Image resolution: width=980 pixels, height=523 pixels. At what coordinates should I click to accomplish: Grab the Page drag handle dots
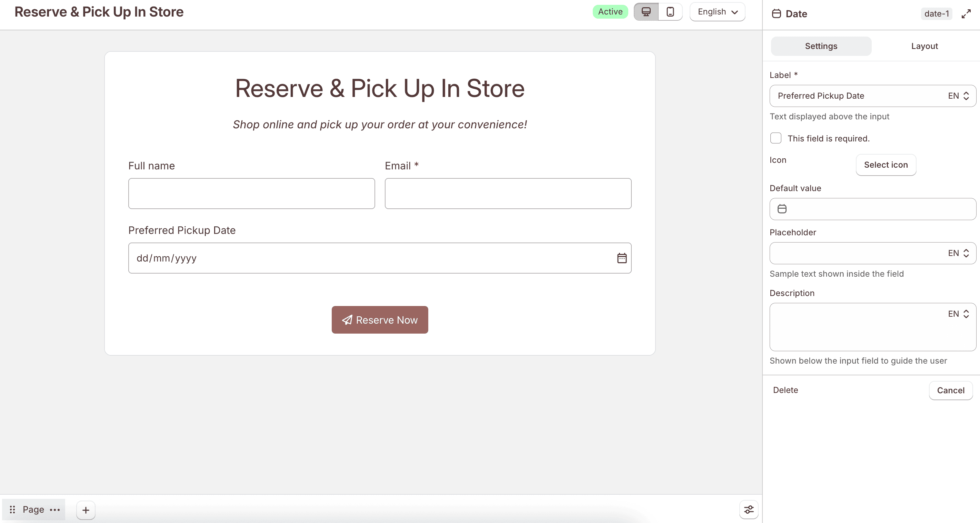[x=12, y=510]
